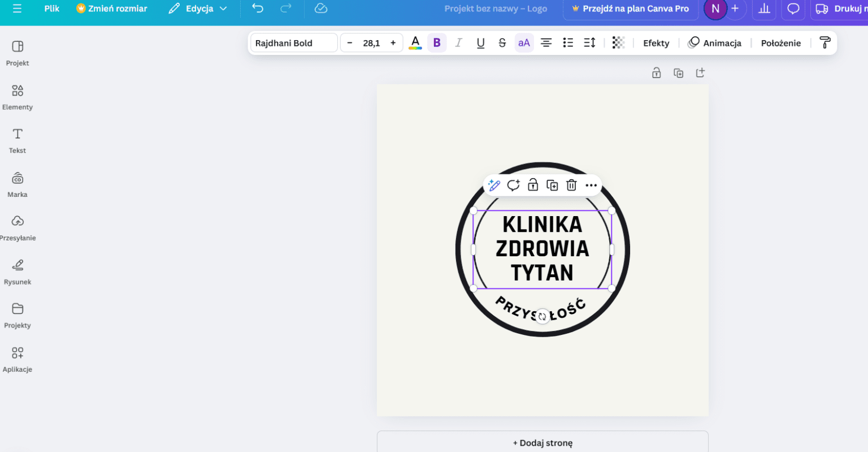This screenshot has height=452, width=868.
Task: Select the format painter roller icon
Action: 825,42
